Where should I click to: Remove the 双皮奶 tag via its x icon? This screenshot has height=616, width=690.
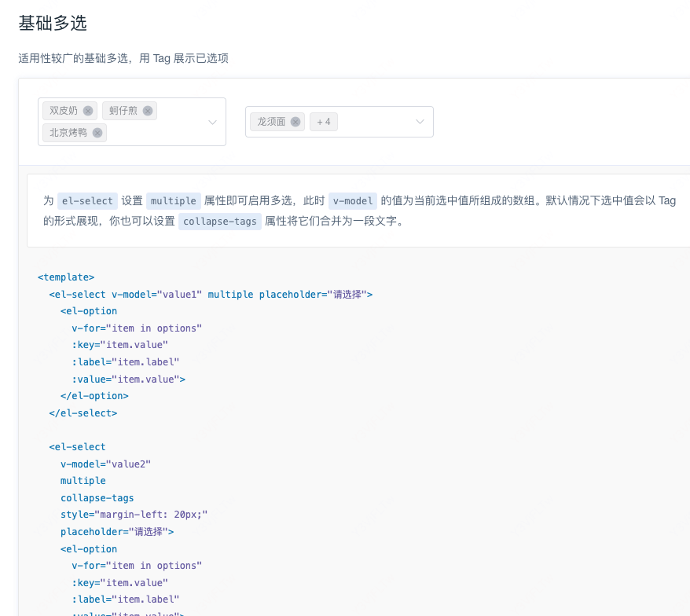[86, 110]
